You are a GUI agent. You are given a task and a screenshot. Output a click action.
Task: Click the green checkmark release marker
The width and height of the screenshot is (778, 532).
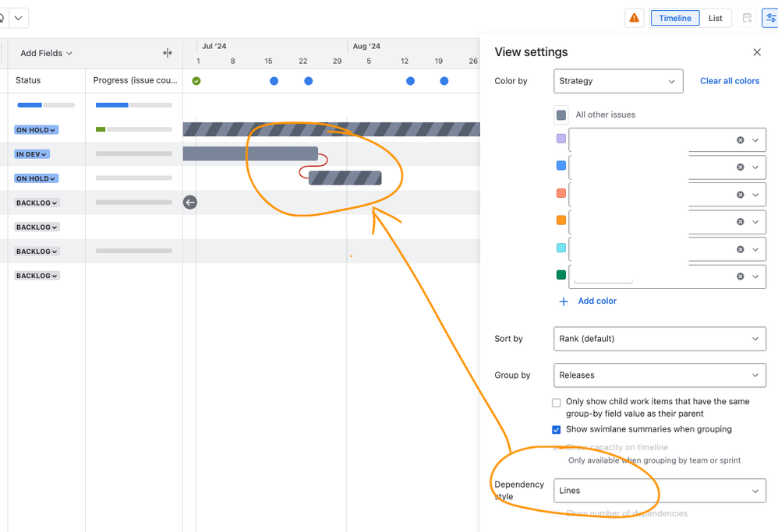[196, 81]
